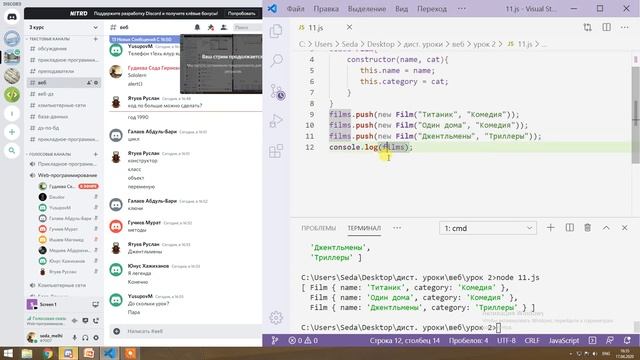The image size is (640, 360).
Task: Change indentation via 'Пробелов: 4' status item
Action: 468,340
